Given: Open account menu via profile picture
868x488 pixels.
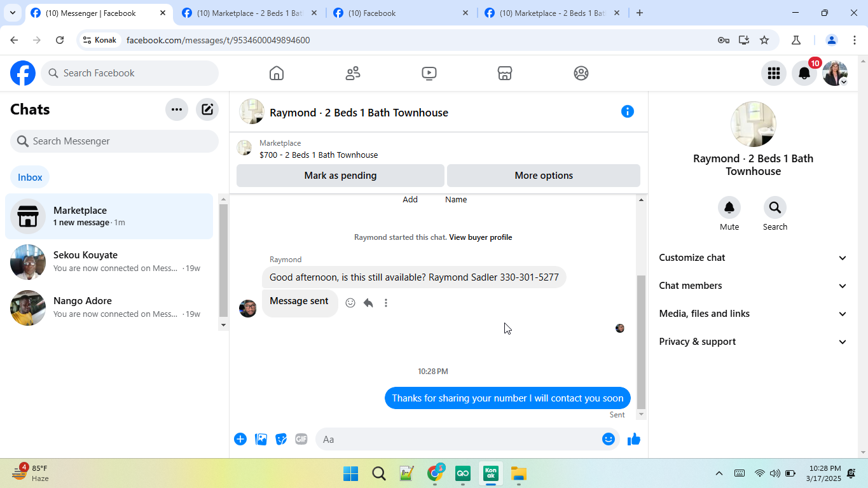Looking at the screenshot, I should click(x=835, y=73).
